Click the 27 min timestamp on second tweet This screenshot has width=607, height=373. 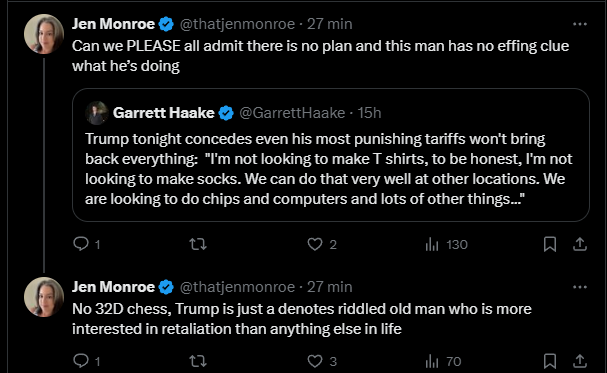329,287
